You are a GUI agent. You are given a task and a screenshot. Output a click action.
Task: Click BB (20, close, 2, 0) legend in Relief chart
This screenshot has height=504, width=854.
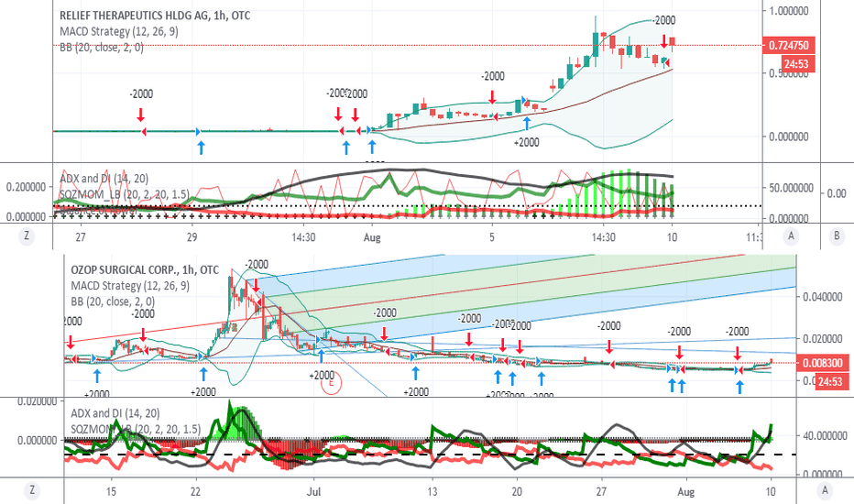[x=102, y=48]
